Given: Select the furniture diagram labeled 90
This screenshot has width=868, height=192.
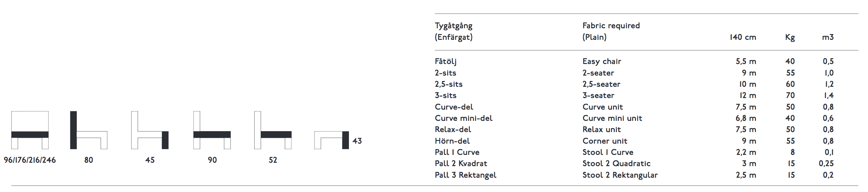Looking at the screenshot, I should 212,130.
